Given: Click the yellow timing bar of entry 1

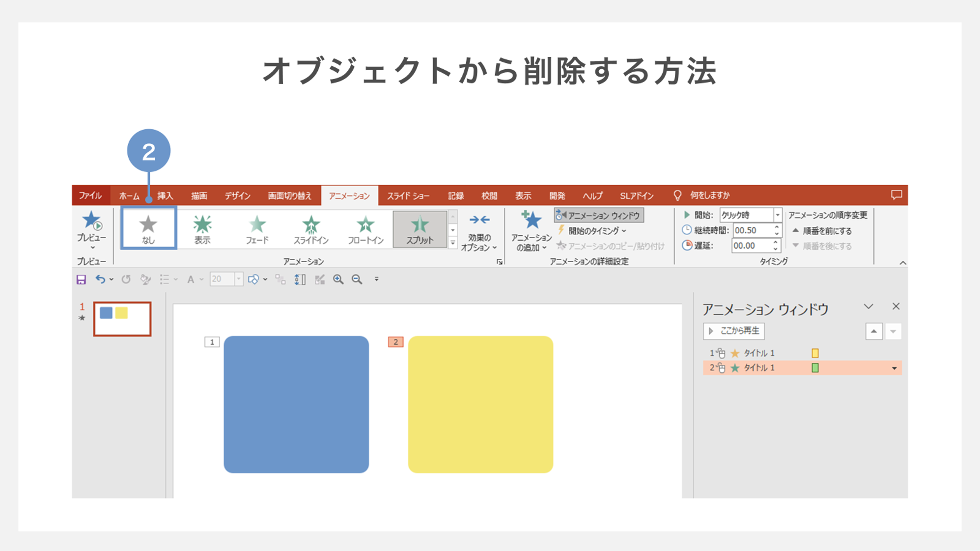Looking at the screenshot, I should (x=815, y=353).
